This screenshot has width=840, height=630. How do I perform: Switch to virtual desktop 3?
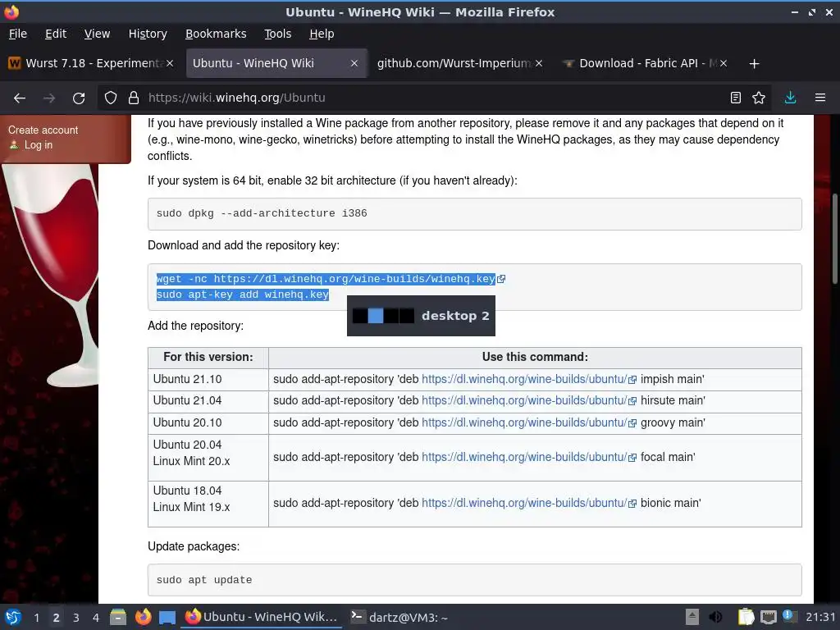[x=76, y=618]
